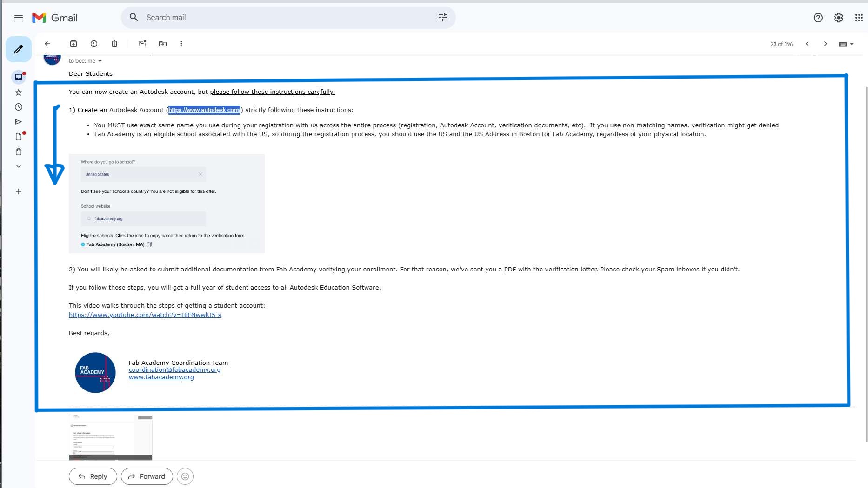Open the Inbox in sidebar

tap(19, 77)
